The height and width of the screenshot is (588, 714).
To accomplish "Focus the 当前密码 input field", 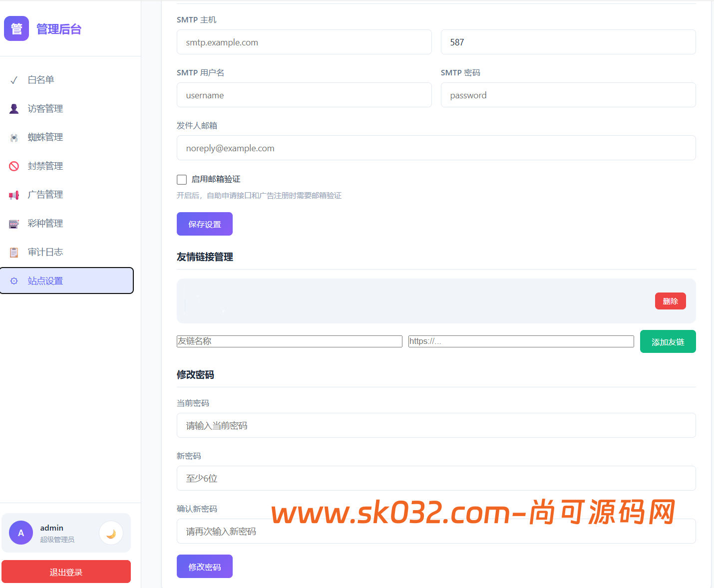I will click(436, 425).
